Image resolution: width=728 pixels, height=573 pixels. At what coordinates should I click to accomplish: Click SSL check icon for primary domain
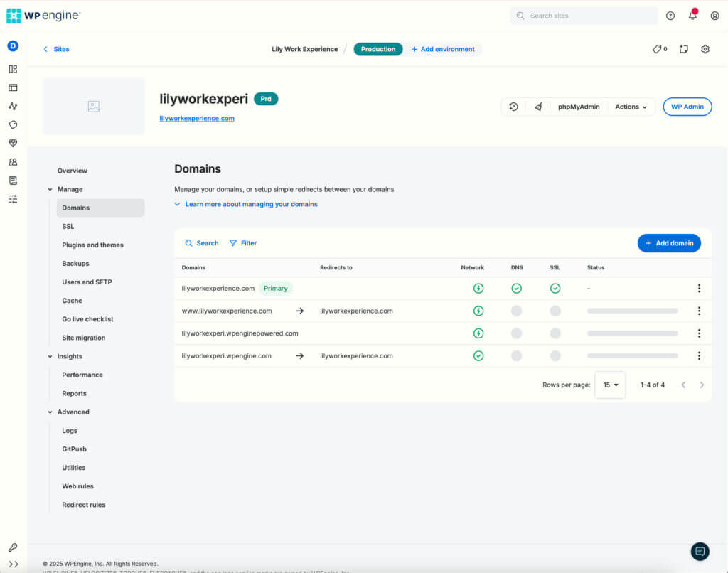555,289
